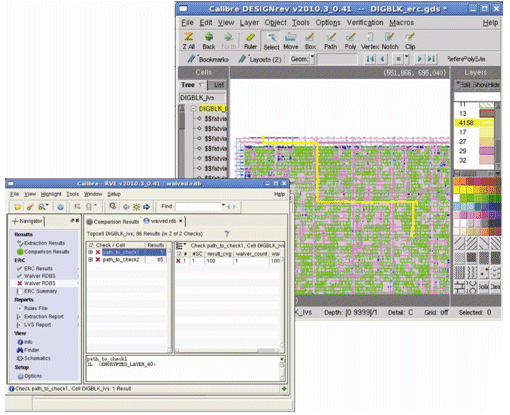The height and width of the screenshot is (415, 510).
Task: Click previous result left arrow in RVE toolbar
Action: 126,207
